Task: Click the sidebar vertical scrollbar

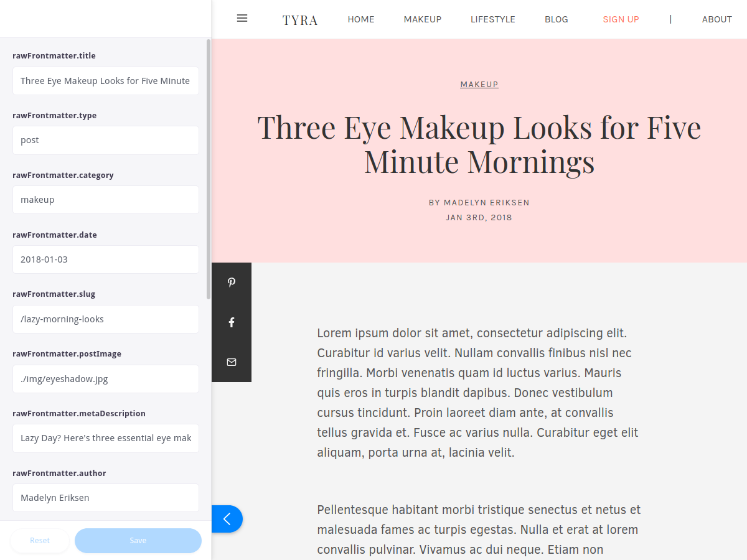Action: 209,169
